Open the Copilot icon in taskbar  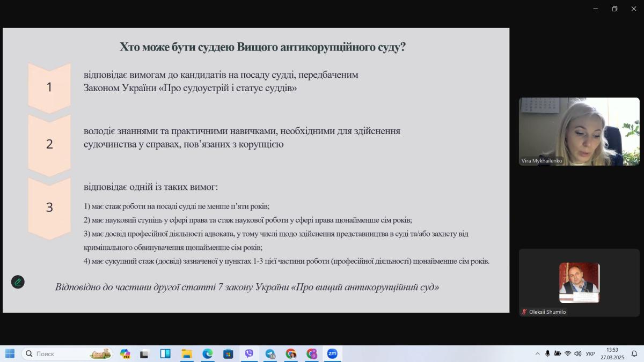click(x=125, y=353)
